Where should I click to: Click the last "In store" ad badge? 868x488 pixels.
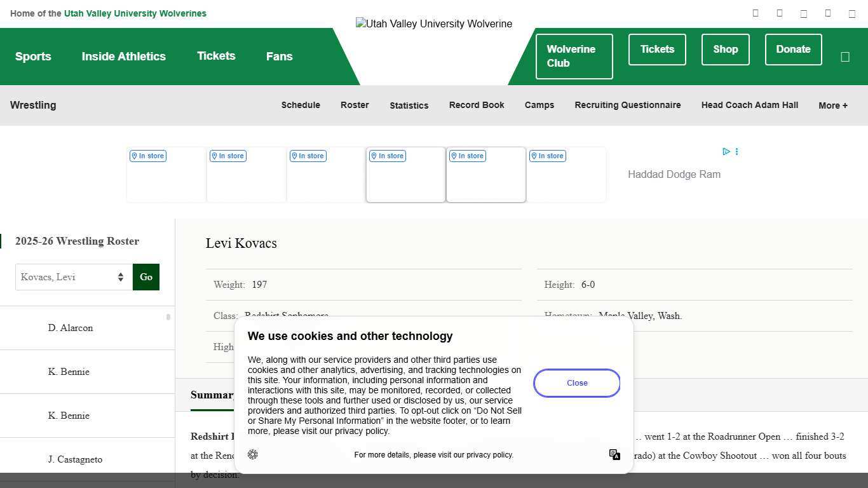click(548, 156)
